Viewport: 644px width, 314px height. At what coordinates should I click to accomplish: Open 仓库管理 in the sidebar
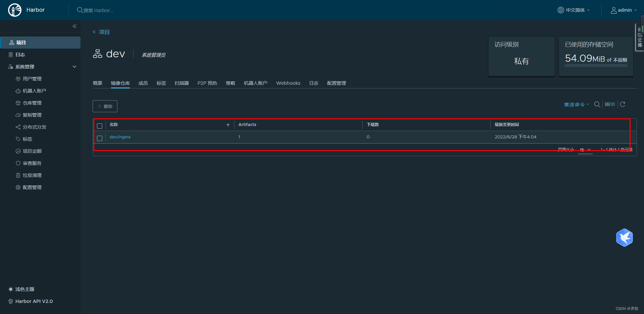tap(32, 103)
